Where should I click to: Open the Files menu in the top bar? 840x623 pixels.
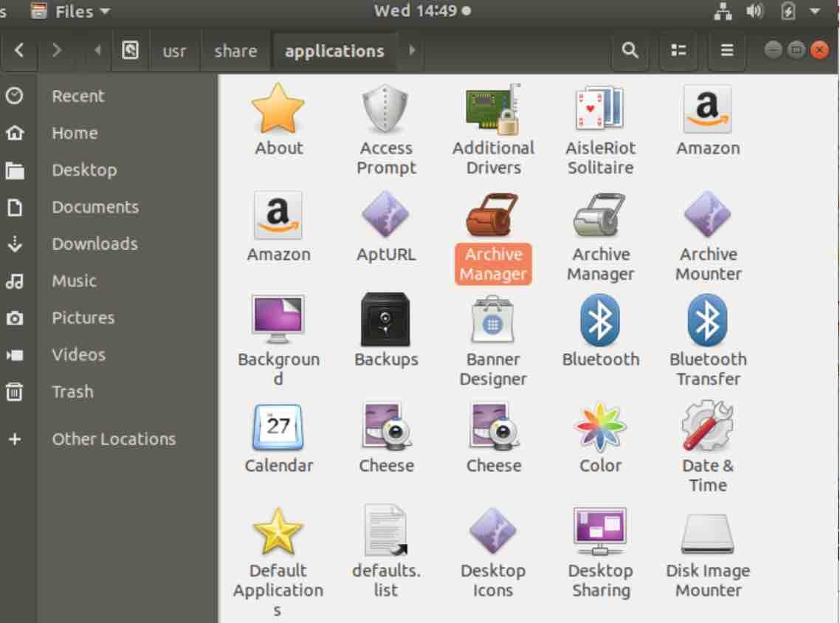tap(74, 11)
